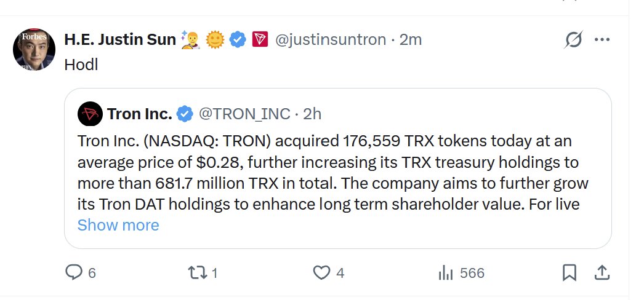Like the Hodl tweet
This screenshot has height=300, width=644.
click(x=322, y=272)
